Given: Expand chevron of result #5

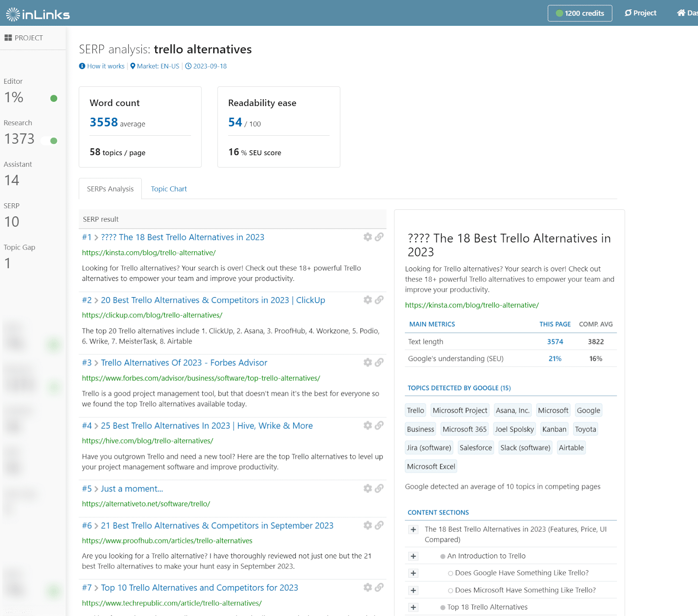Looking at the screenshot, I should point(96,489).
